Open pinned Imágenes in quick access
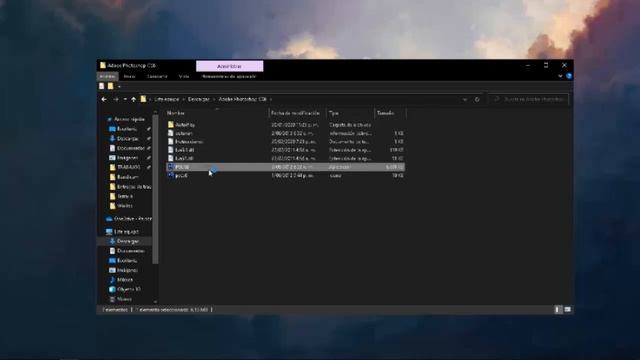This screenshot has width=640, height=360. (127, 158)
